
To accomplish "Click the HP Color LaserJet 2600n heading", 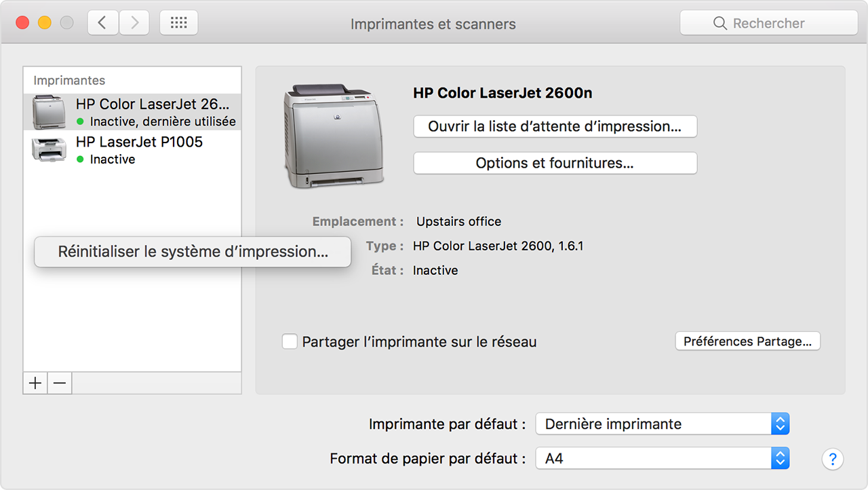I will (x=502, y=93).
